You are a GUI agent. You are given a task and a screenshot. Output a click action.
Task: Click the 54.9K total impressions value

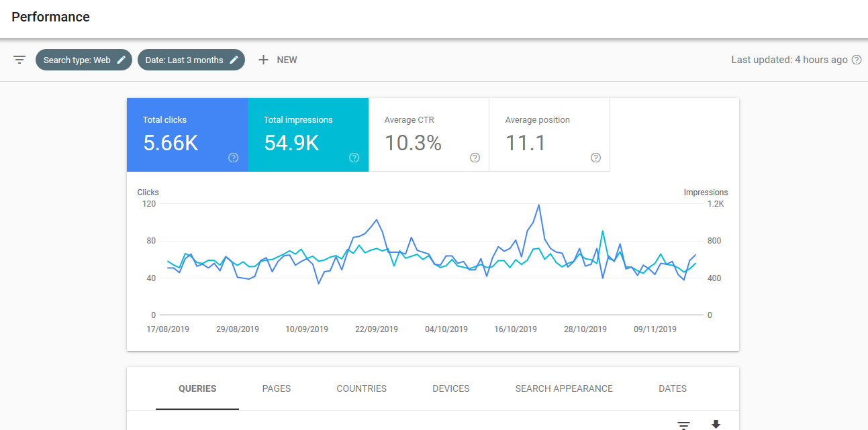pyautogui.click(x=291, y=143)
